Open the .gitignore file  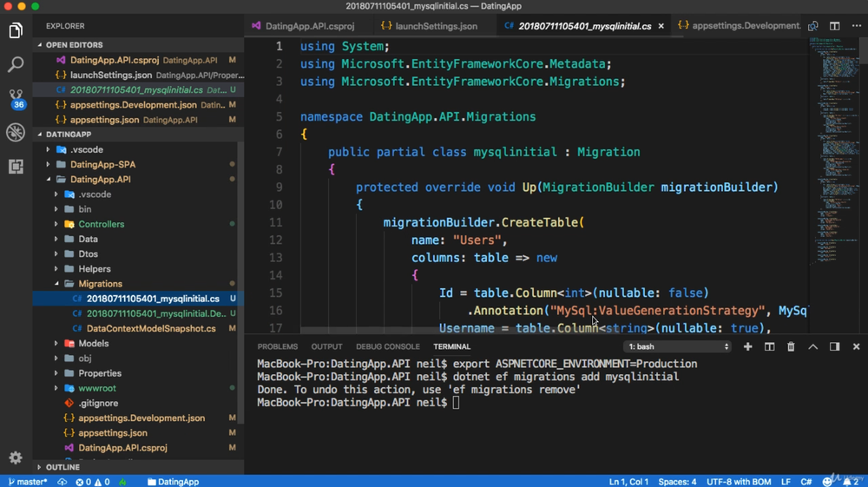point(98,403)
